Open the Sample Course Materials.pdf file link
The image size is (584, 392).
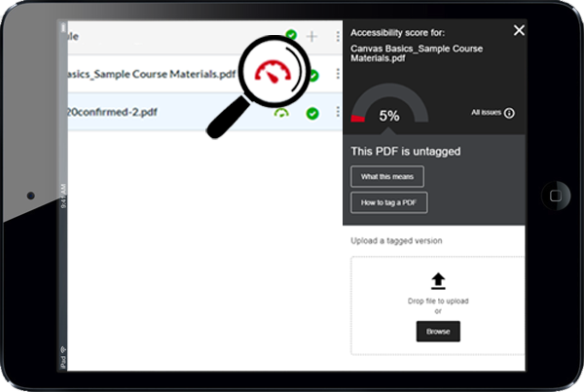(x=151, y=74)
